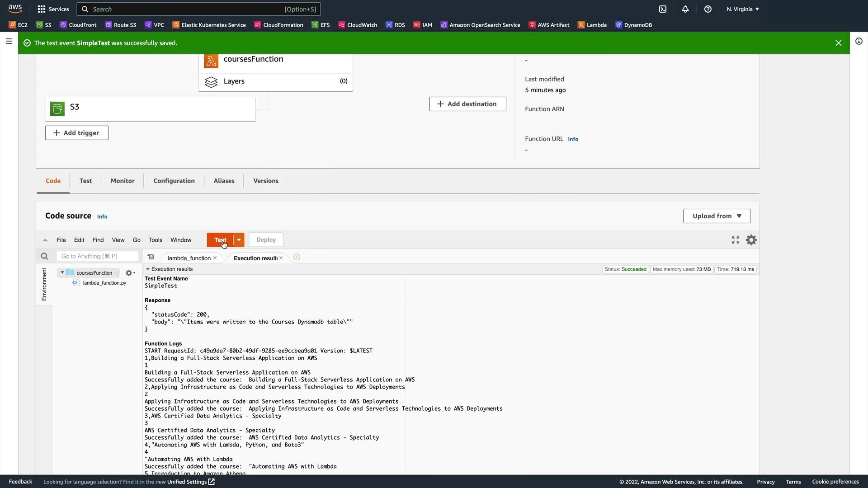Open a new tab with the plus icon
Screen dimensions: 868x488
coord(297,257)
